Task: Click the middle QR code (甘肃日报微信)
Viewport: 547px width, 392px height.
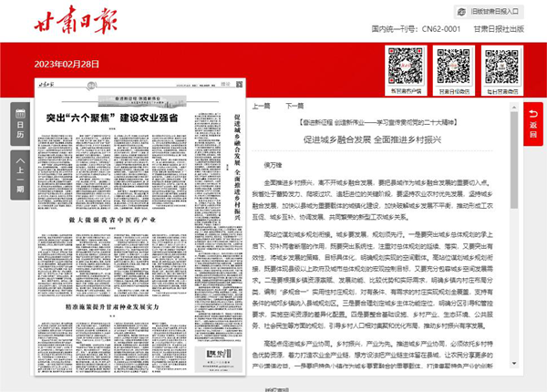Action: click(x=454, y=67)
